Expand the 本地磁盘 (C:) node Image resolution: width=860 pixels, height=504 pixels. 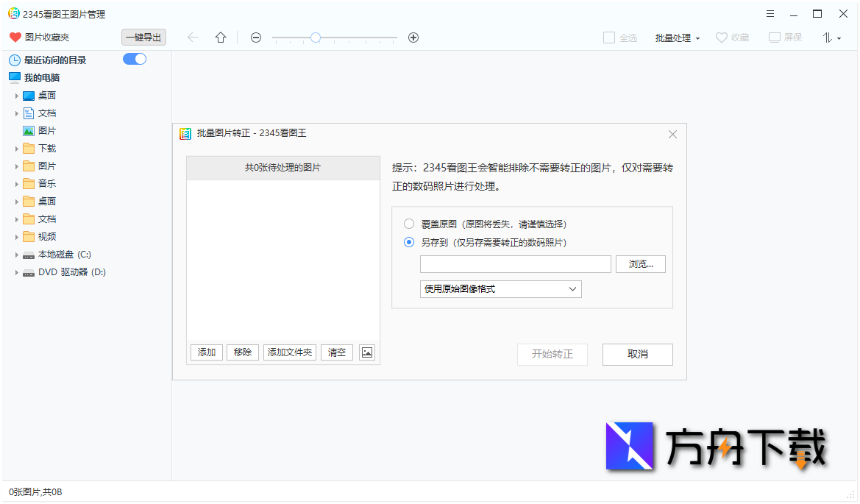click(18, 254)
